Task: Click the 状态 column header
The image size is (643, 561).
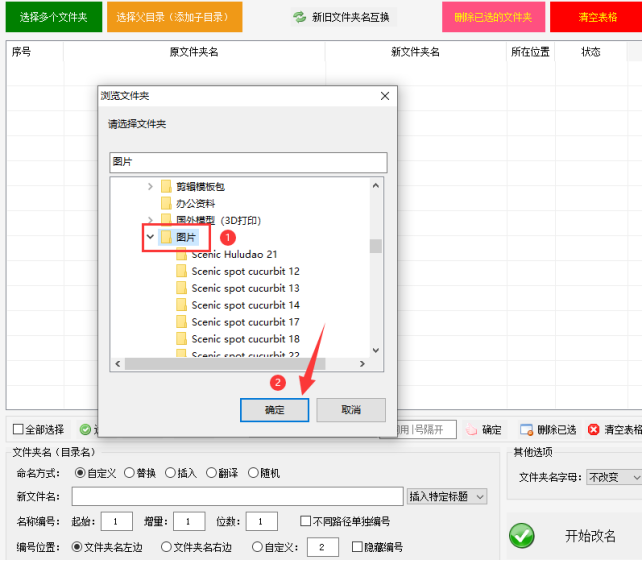Action: [x=591, y=52]
